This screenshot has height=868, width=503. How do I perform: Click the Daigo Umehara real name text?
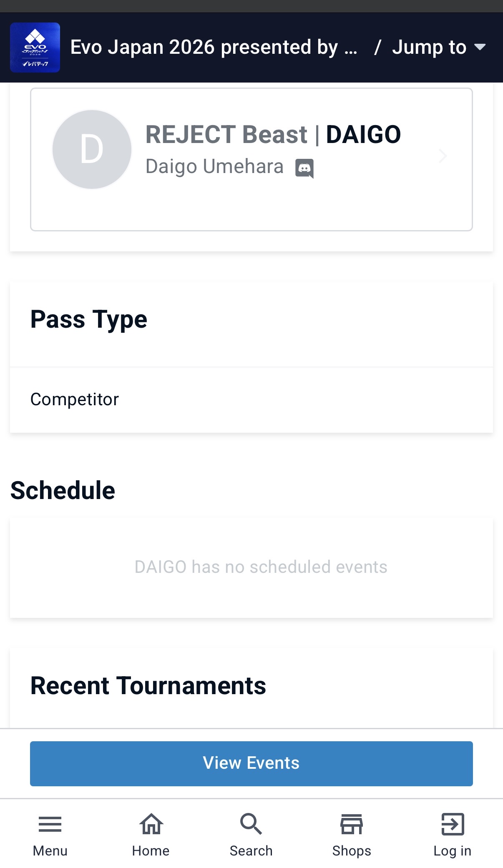[214, 166]
